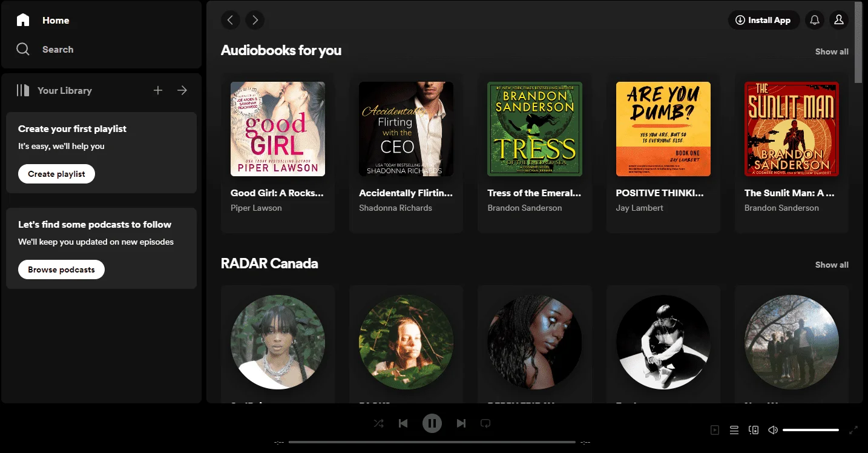Skip to the previous track

coord(403,423)
